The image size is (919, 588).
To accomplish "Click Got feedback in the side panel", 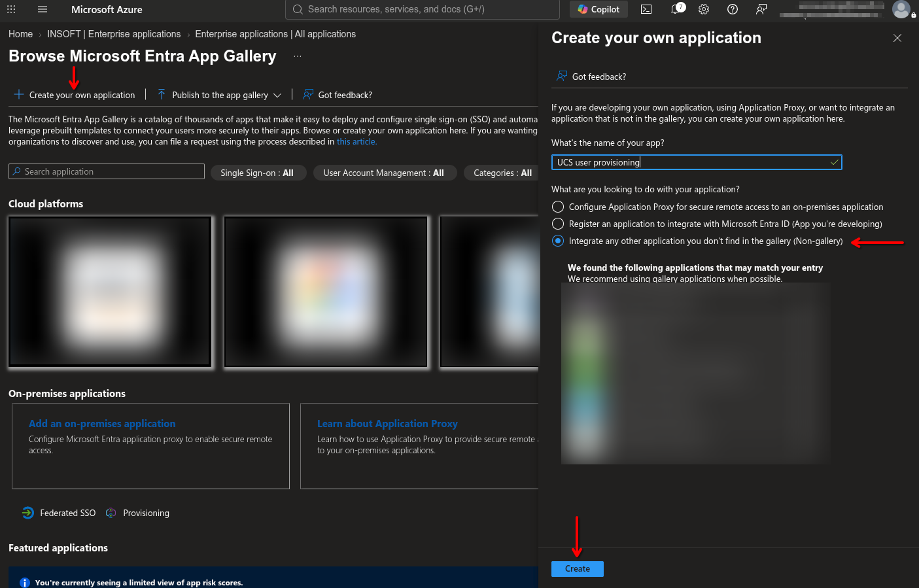I will [591, 77].
